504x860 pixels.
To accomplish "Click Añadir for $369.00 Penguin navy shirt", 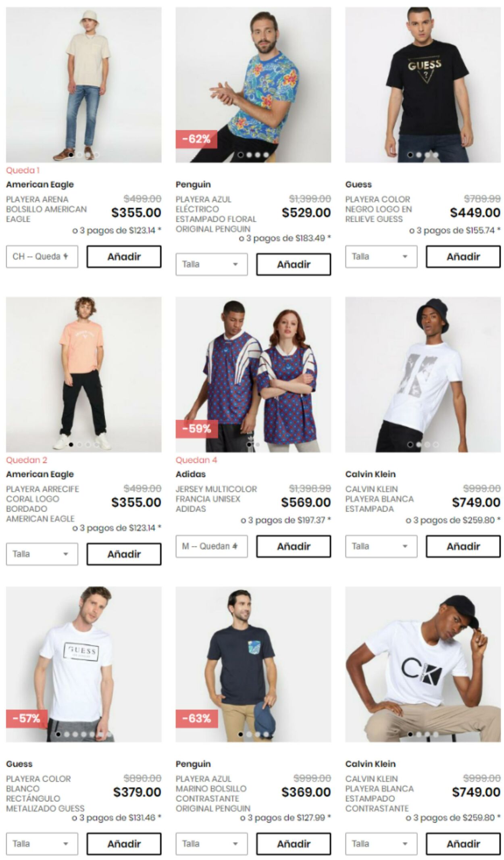I will tap(294, 844).
